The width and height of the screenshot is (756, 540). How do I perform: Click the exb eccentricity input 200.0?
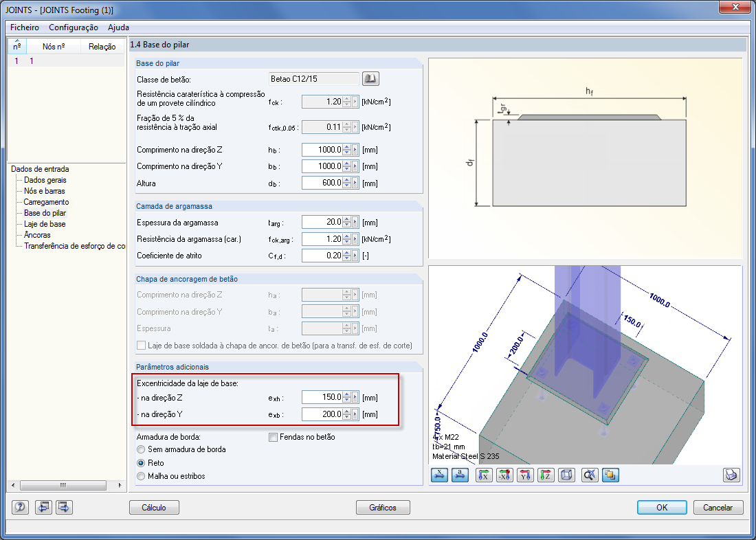[322, 414]
